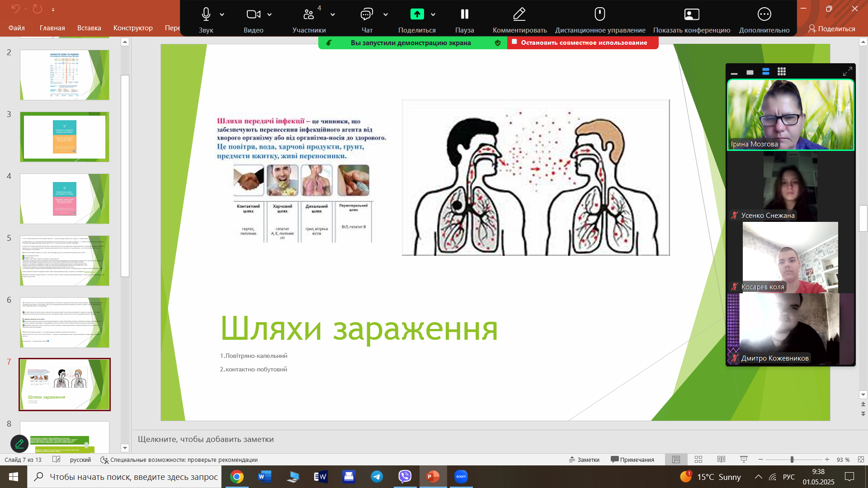Stop screen sharing via red button
Screen dimensions: 868x488
click(x=583, y=42)
